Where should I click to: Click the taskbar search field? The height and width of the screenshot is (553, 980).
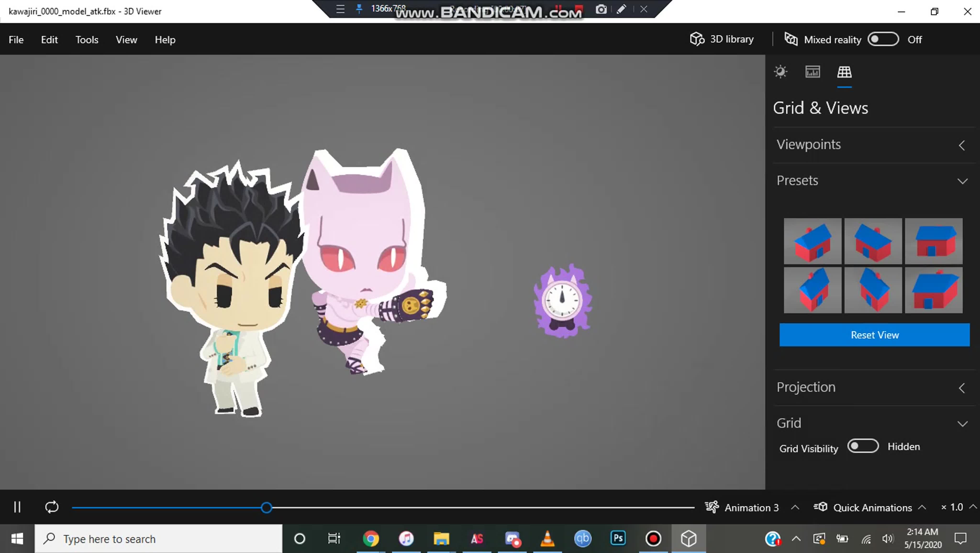tap(159, 539)
